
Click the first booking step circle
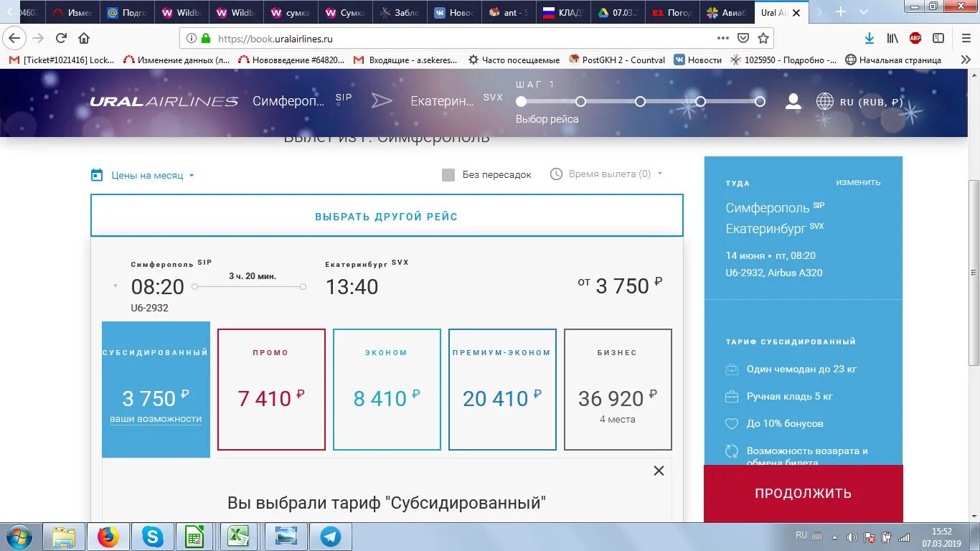tap(521, 101)
